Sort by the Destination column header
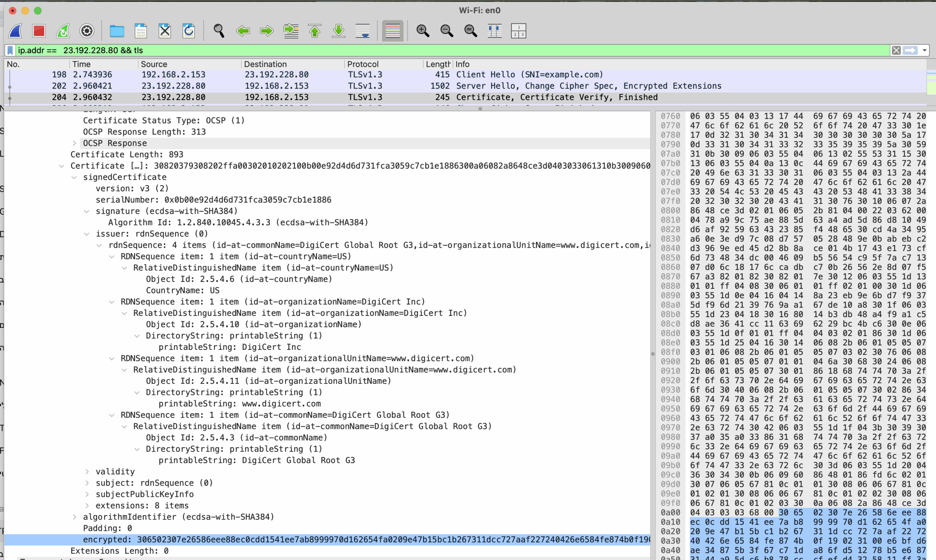This screenshot has height=560, width=936. click(x=293, y=64)
